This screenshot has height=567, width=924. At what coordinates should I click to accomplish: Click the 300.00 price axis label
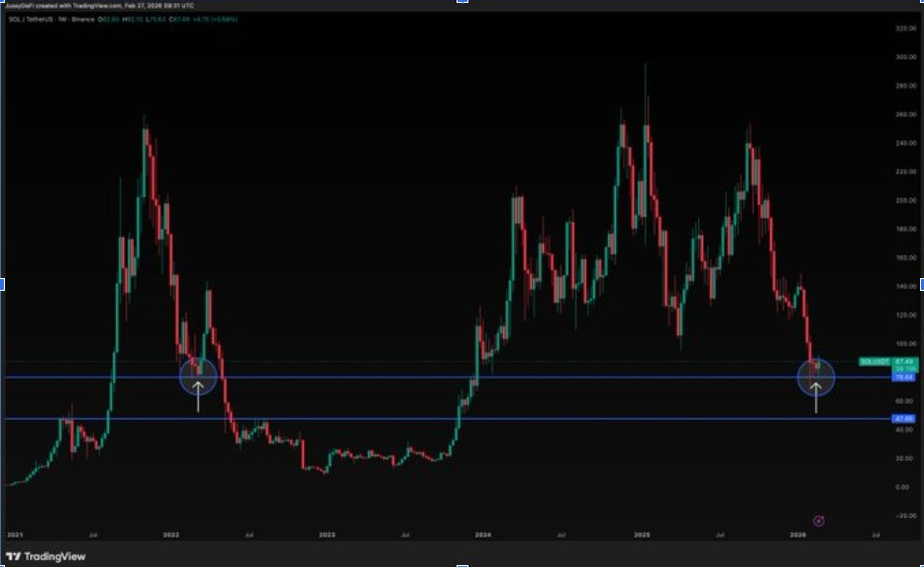906,57
